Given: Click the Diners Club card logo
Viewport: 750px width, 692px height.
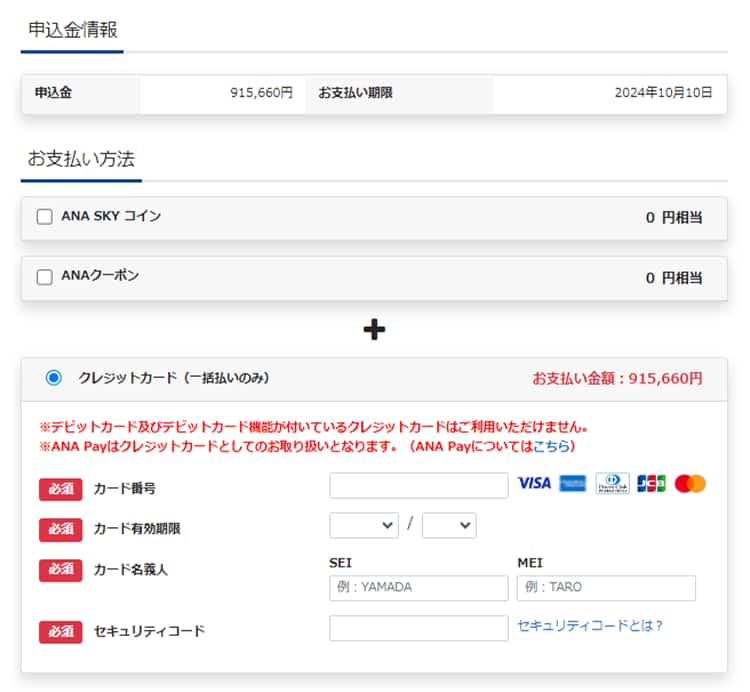Looking at the screenshot, I should pyautogui.click(x=612, y=484).
